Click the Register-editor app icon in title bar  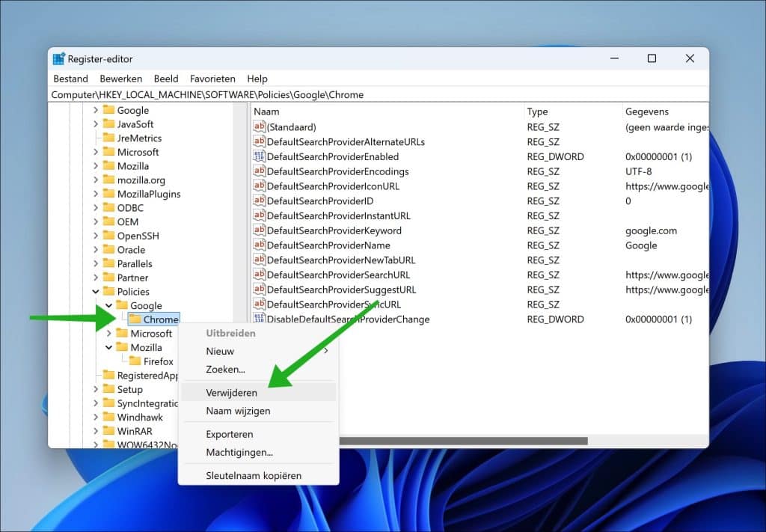click(x=58, y=58)
